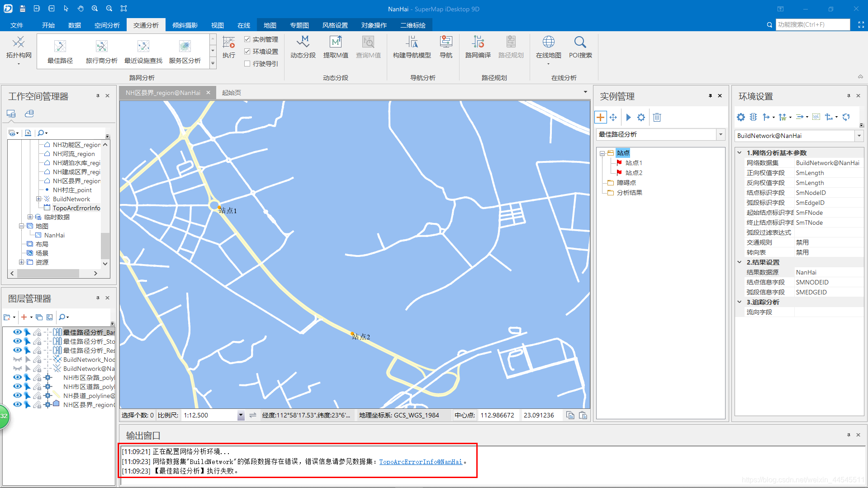
Task: Hide the NH市区道路_polyl layer via eye icon
Action: pyautogui.click(x=17, y=387)
